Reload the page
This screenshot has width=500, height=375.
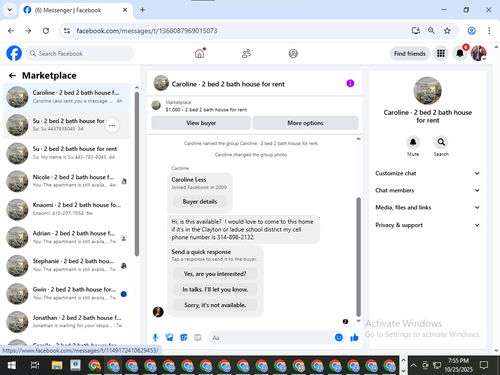coord(46,31)
